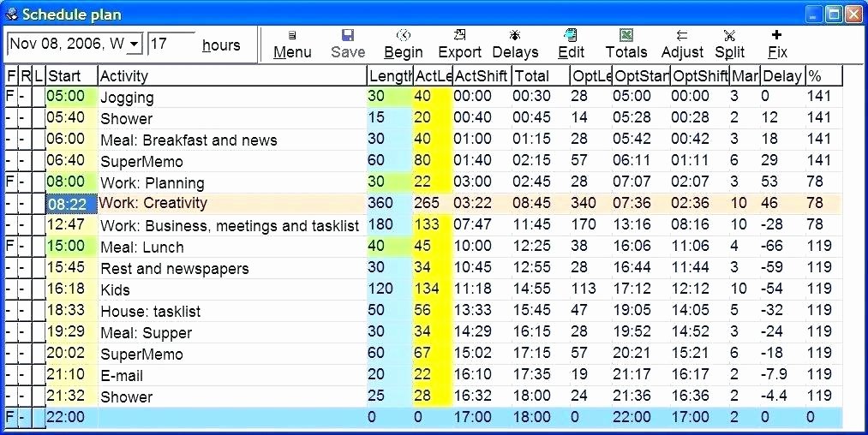
Task: Click the 21:32 Shower start time
Action: point(71,396)
